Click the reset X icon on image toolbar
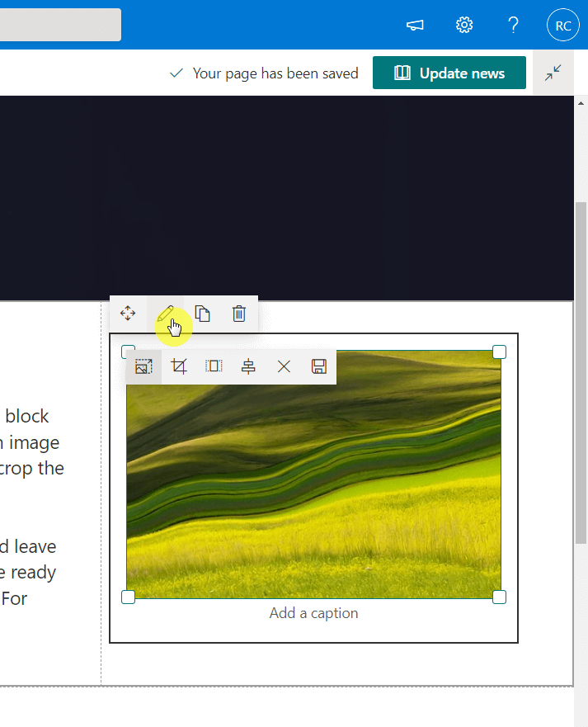 [x=284, y=366]
